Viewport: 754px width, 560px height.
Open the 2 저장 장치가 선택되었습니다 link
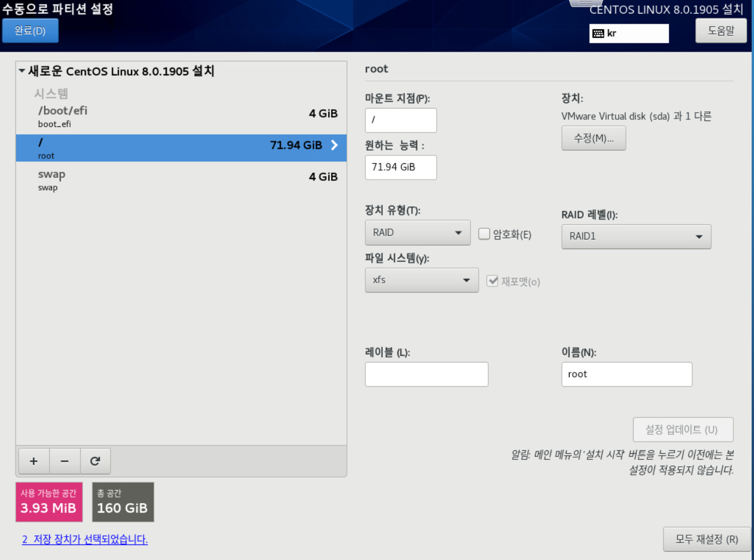click(x=85, y=539)
